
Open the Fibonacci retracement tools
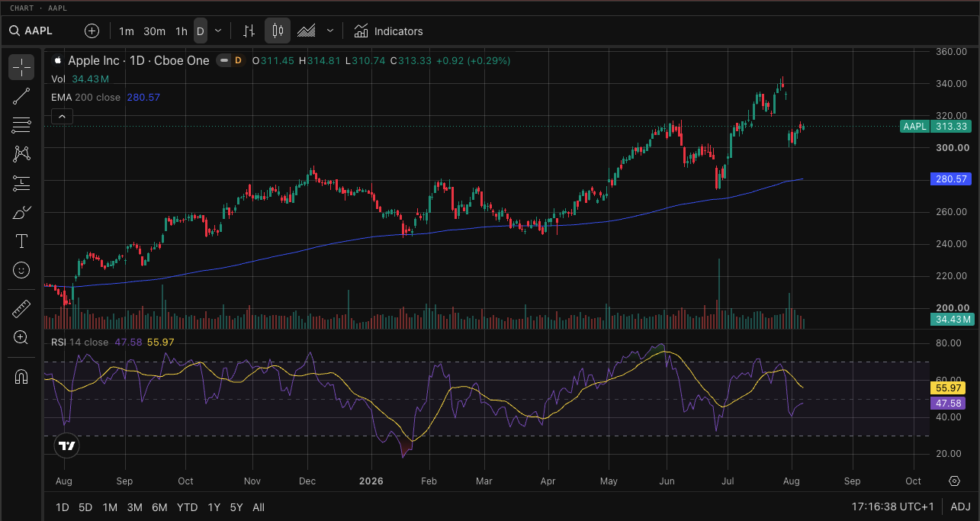tap(21, 125)
